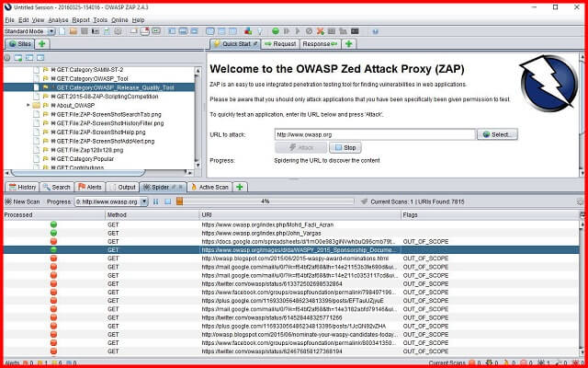Open the Standard Mode dropdown
This screenshot has width=588, height=368.
(x=51, y=31)
